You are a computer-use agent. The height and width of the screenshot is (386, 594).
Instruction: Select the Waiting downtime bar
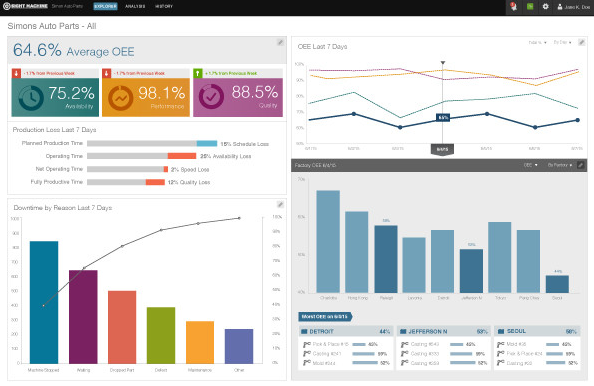click(x=83, y=317)
